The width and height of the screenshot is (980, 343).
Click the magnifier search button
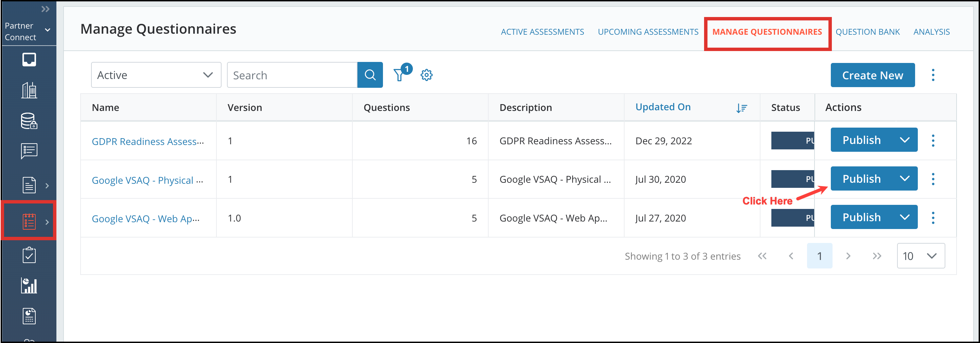tap(370, 75)
